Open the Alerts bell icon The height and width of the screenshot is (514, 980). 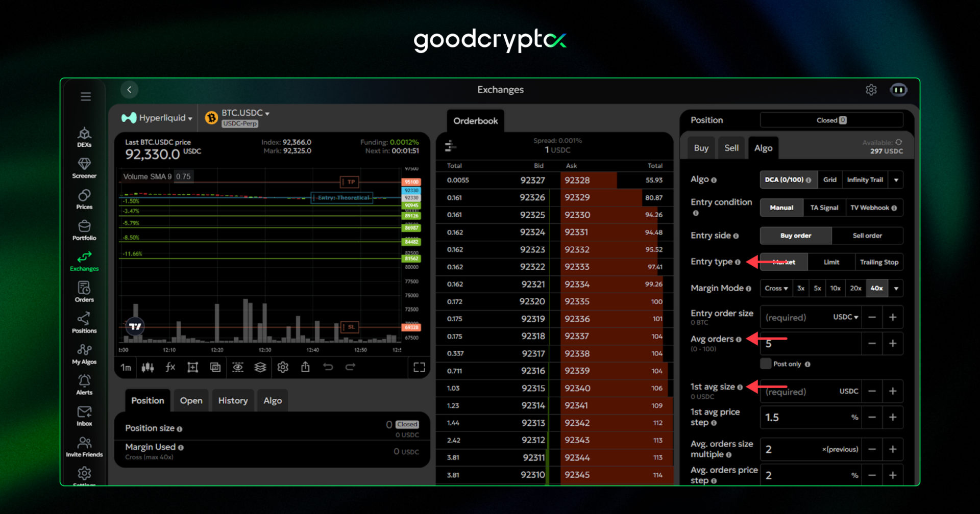coord(84,384)
